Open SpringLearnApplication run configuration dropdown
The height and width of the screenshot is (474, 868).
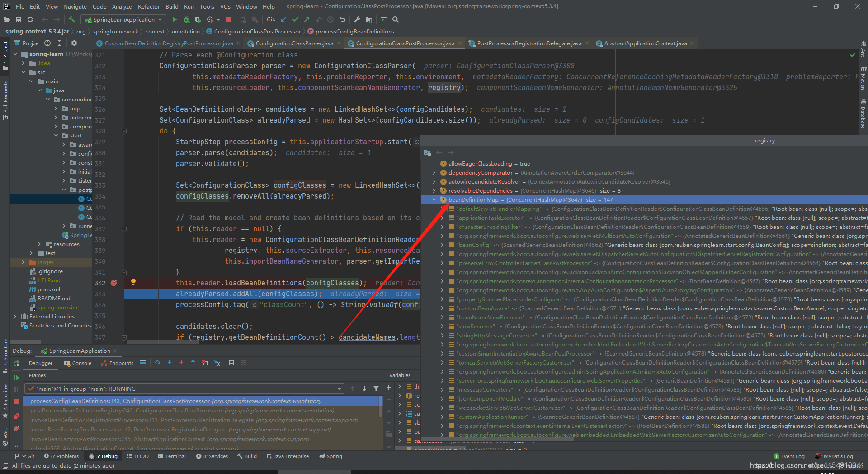pos(123,19)
